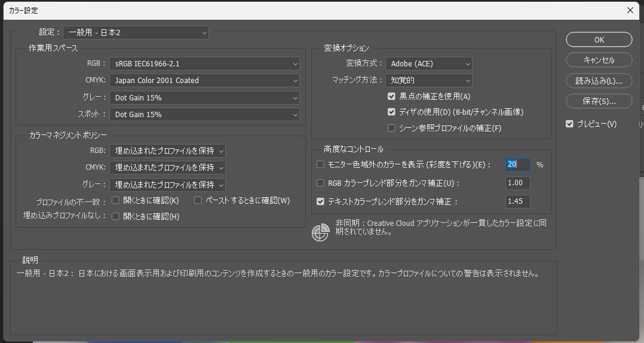Enable シーン参照プロファイルの補正(F) checkbox

click(391, 128)
